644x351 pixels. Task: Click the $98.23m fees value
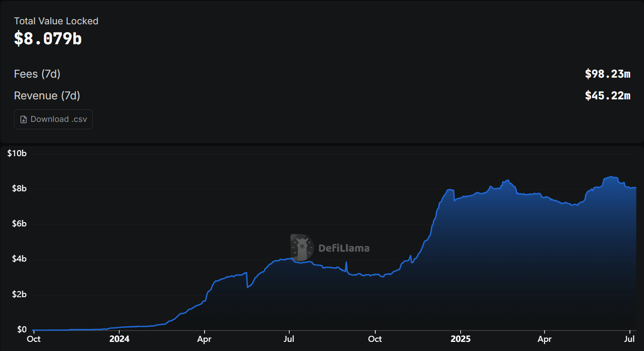608,74
